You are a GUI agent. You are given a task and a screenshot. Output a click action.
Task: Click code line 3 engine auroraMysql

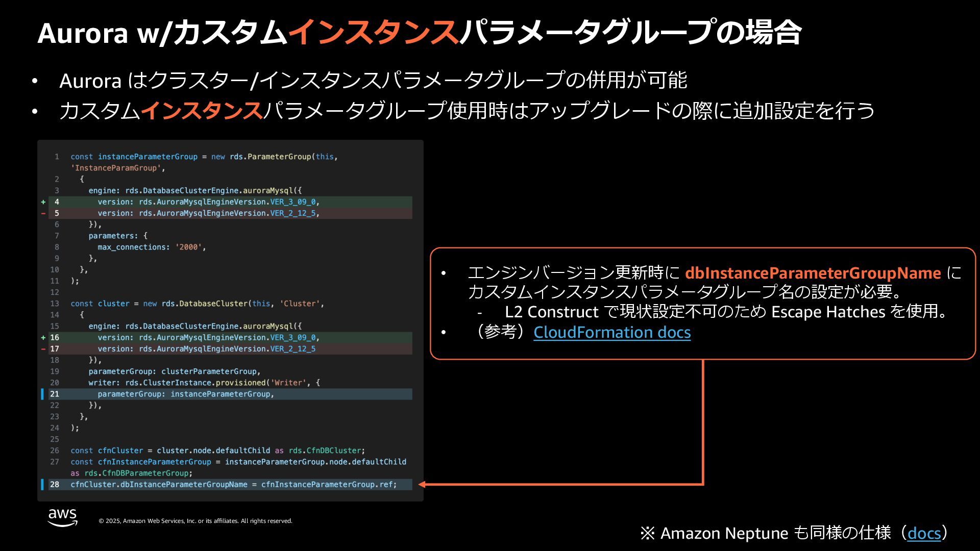(195, 190)
